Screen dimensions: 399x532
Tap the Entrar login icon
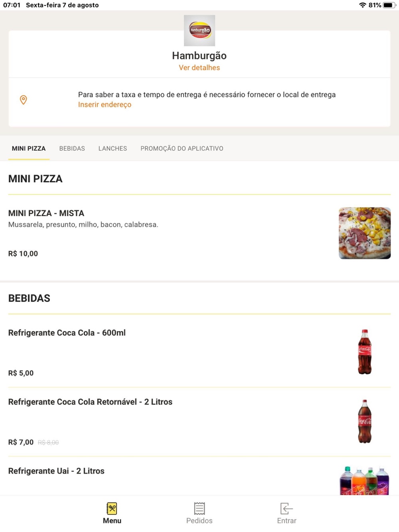[286, 508]
